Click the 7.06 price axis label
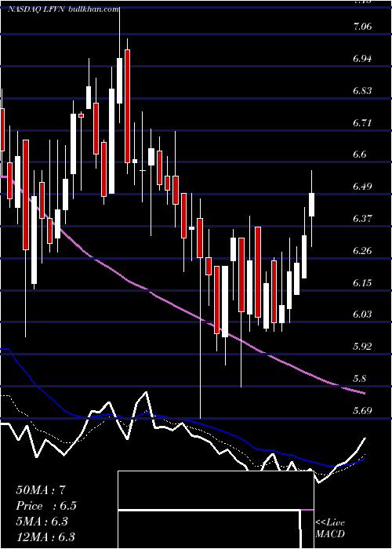Screen dimensions: 392x549 coord(362,26)
